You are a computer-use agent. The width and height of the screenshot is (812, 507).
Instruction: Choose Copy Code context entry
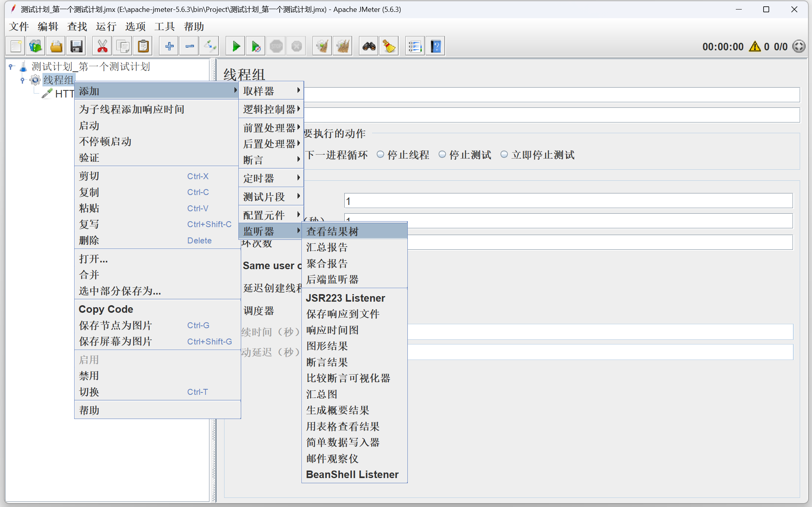pos(157,309)
